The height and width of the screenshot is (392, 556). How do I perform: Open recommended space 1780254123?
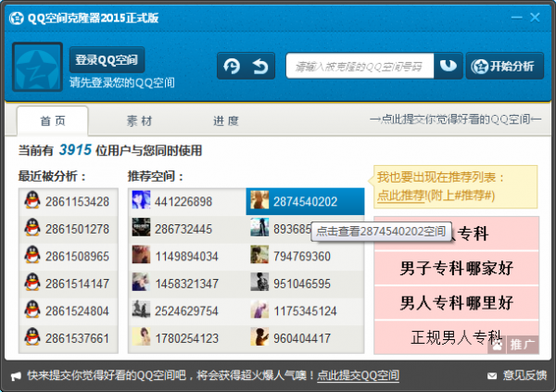186,338
